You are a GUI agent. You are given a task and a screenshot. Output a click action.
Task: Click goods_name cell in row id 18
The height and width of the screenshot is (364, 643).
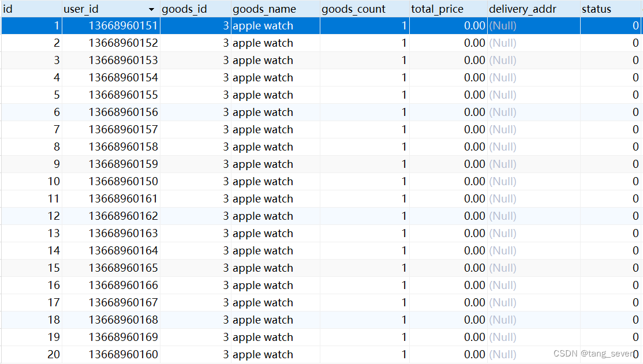tap(275, 320)
